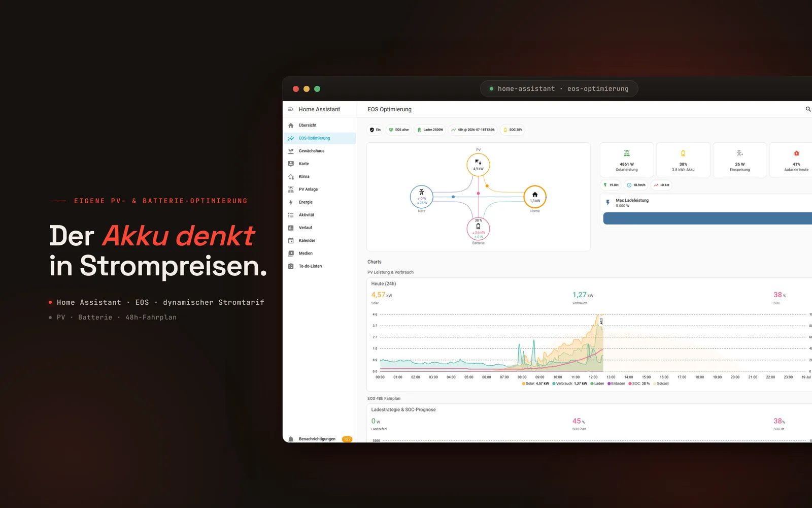This screenshot has width=812, height=508.
Task: Toggle the Verbrauch legend entry in chart
Action: [569, 384]
